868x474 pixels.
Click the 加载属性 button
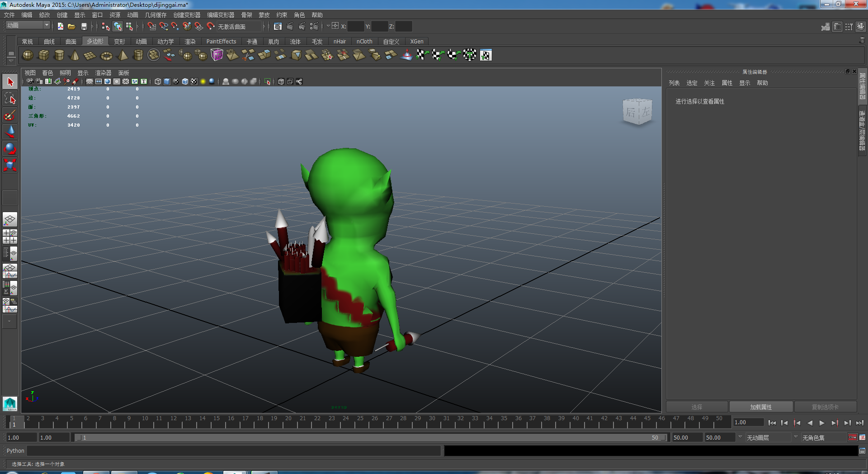[x=761, y=407]
